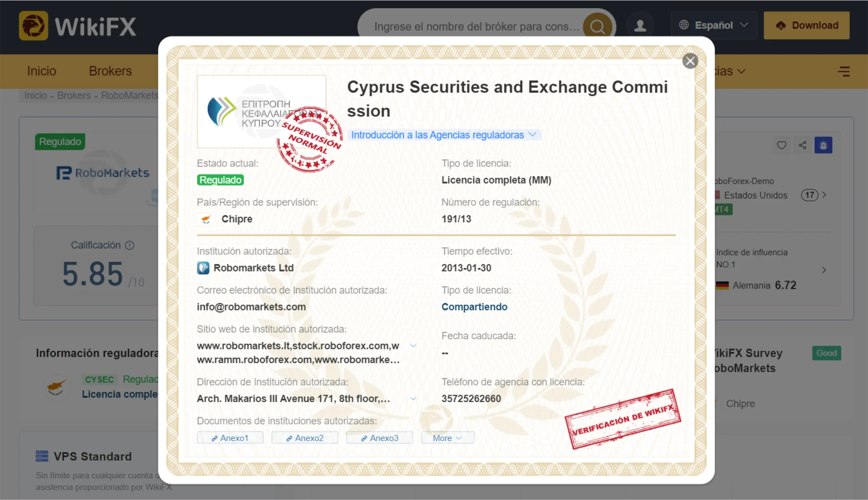Open the user account profile icon

[x=640, y=26]
